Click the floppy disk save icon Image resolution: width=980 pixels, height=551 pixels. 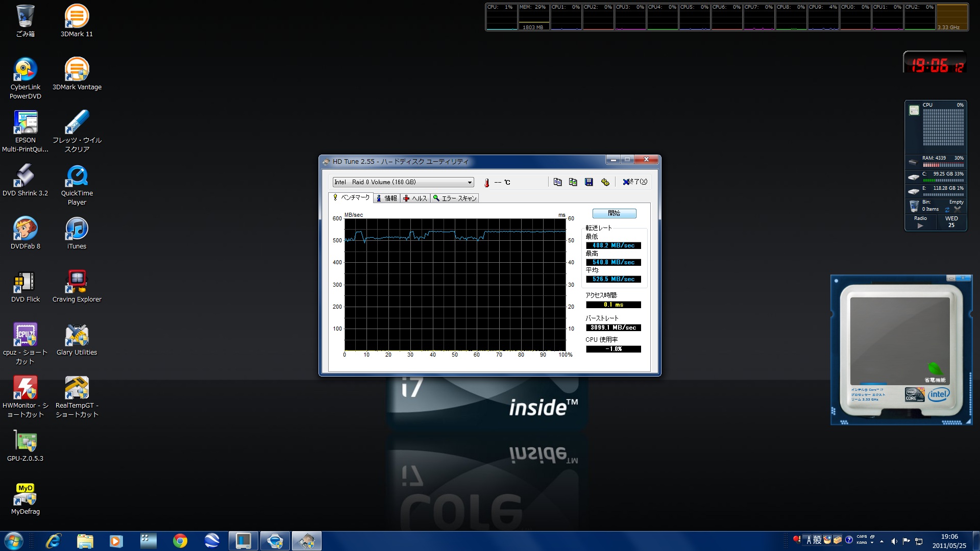(589, 182)
